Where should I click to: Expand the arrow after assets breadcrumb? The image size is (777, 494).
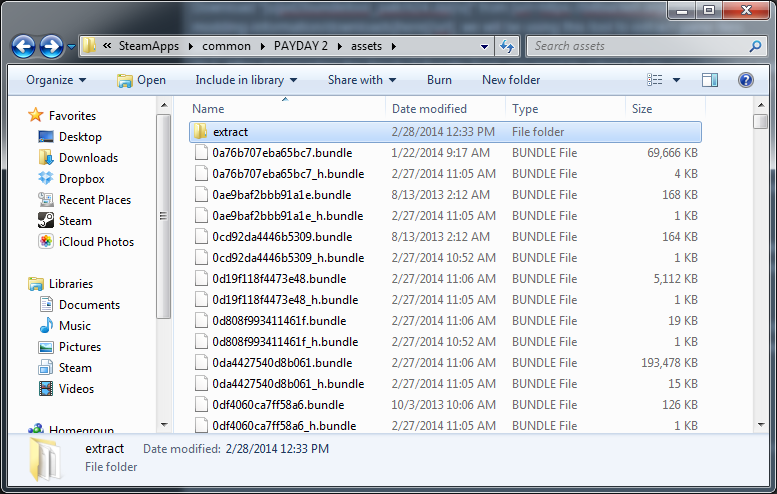point(393,47)
